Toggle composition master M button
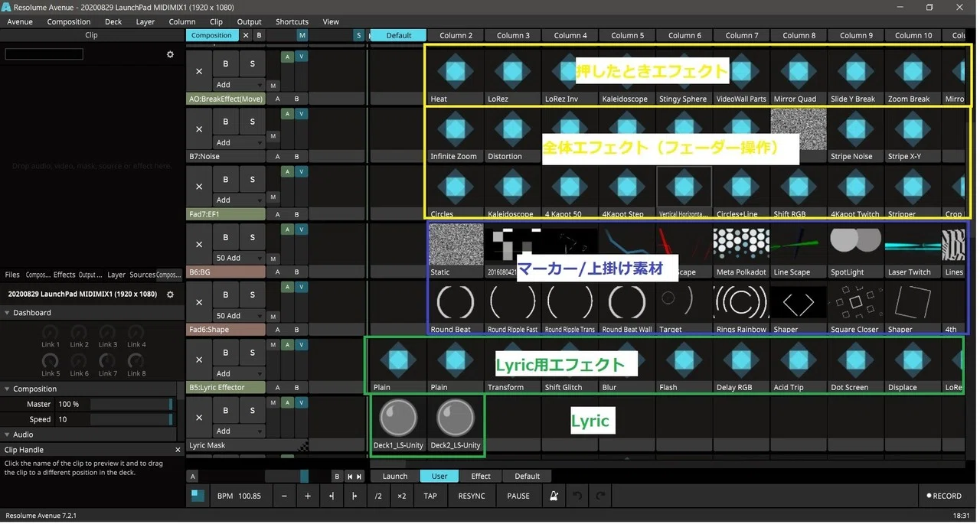The image size is (980, 524). [x=302, y=35]
